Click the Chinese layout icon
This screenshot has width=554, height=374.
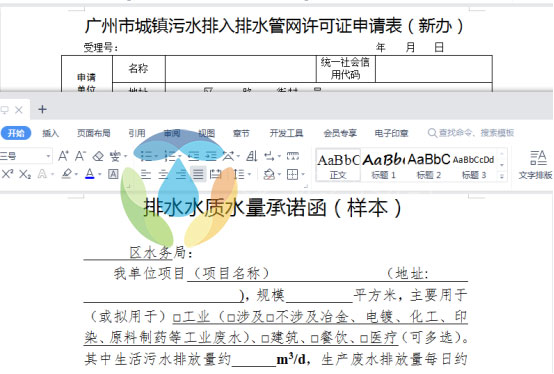pyautogui.click(x=229, y=156)
